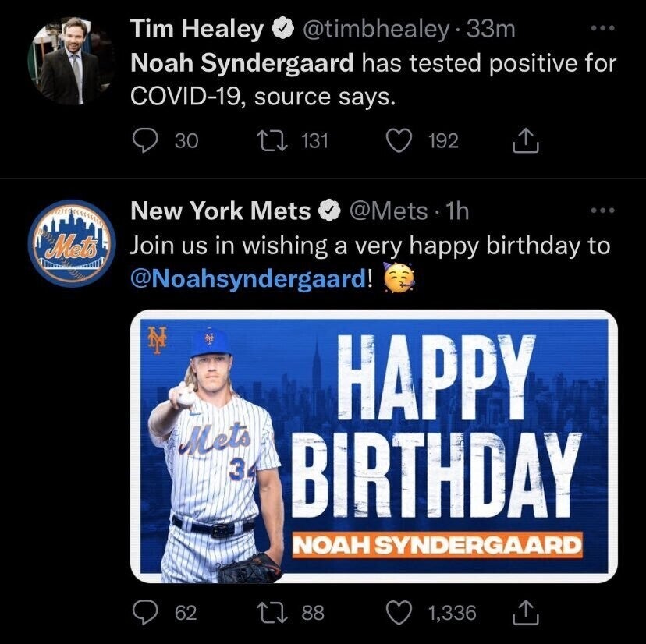646x644 pixels.
Task: Open New York Mets profile avatar
Action: [x=71, y=243]
